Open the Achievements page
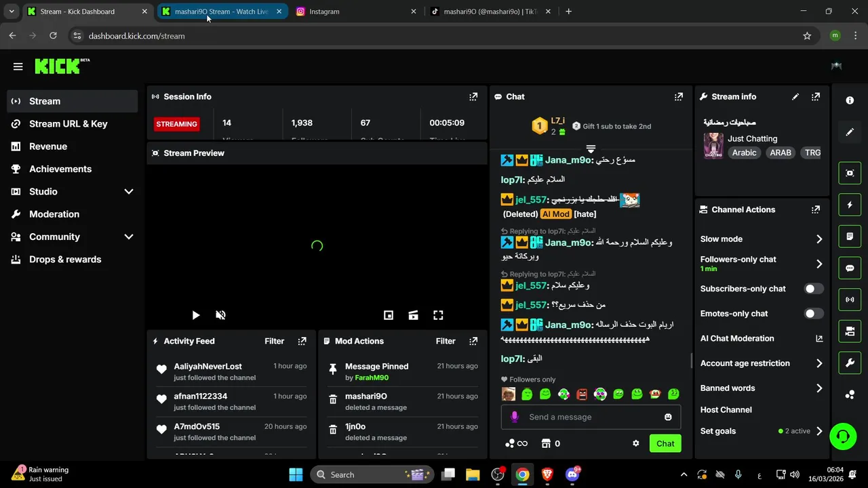The image size is (868, 488). point(72,169)
